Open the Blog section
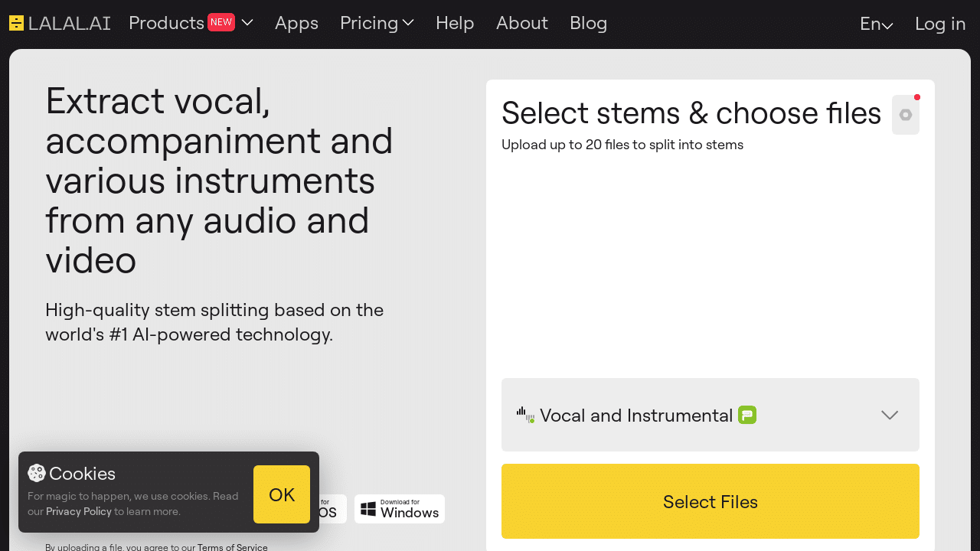The height and width of the screenshot is (551, 980). click(588, 23)
